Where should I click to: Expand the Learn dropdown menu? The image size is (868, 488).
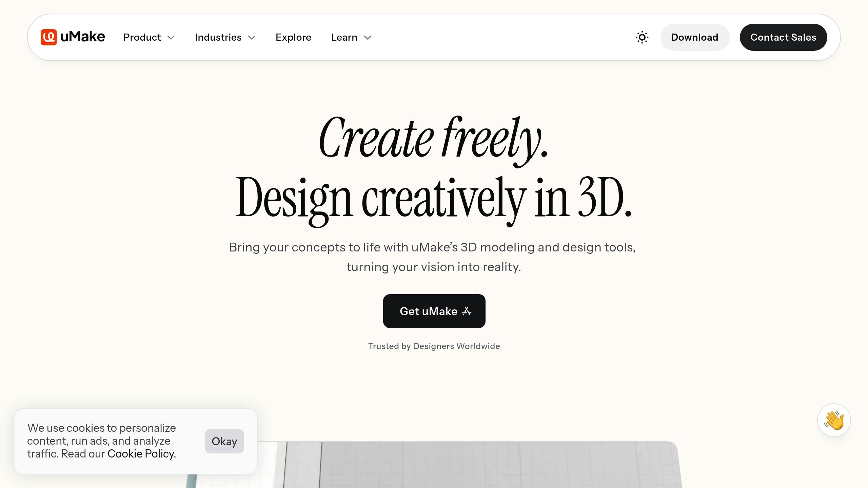click(351, 37)
